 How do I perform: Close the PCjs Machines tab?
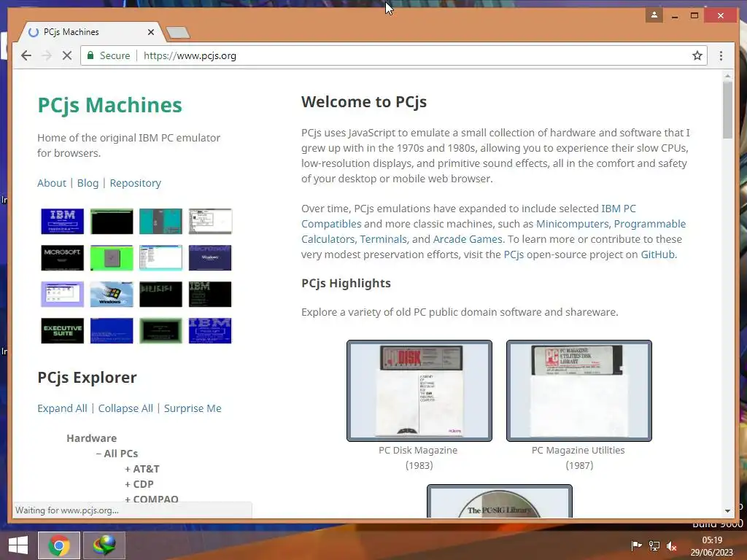click(151, 32)
